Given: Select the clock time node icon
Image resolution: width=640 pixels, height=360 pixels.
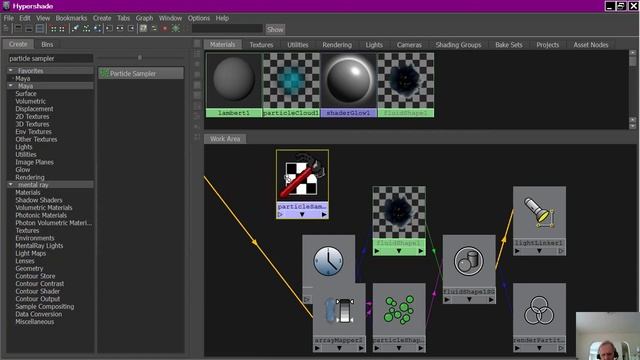Looking at the screenshot, I should 328,261.
